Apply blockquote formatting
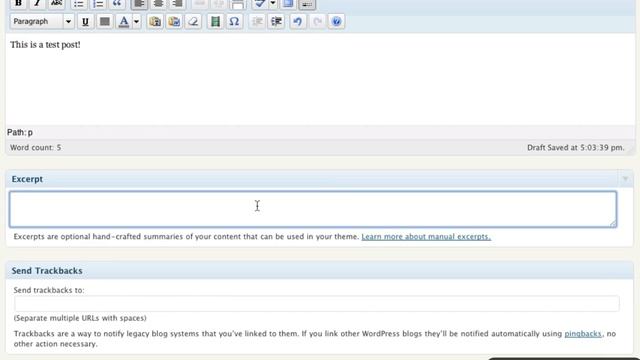Image resolution: width=640 pixels, height=360 pixels. [x=117, y=4]
